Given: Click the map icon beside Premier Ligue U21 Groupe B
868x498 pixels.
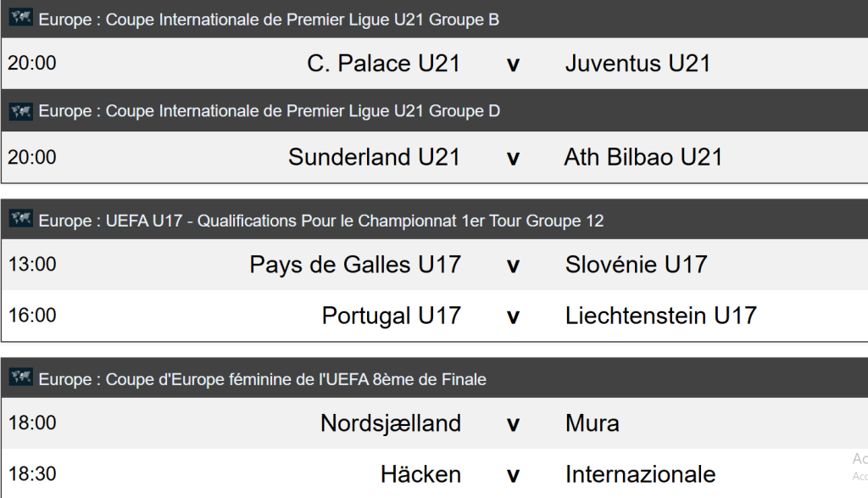Looking at the screenshot, I should click(x=21, y=19).
